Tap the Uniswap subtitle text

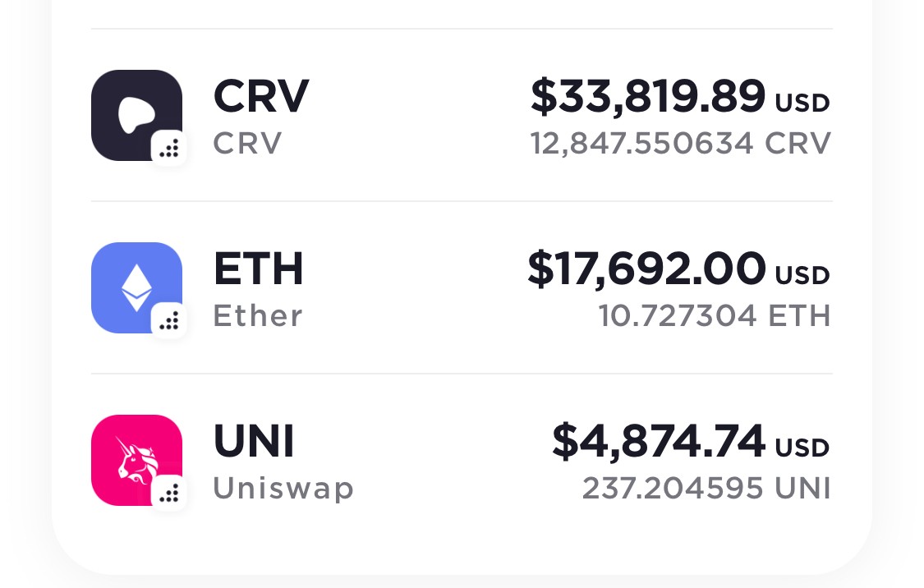[283, 489]
